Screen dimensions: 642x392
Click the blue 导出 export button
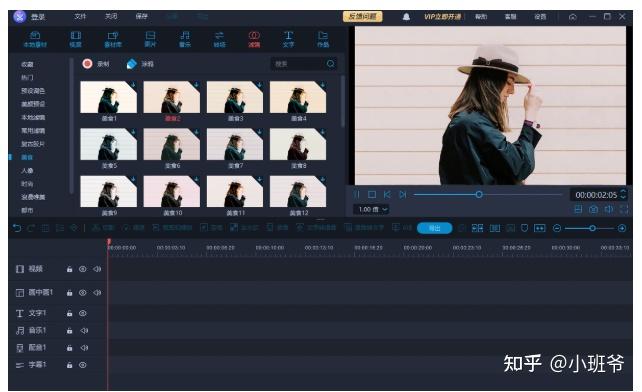coord(434,228)
